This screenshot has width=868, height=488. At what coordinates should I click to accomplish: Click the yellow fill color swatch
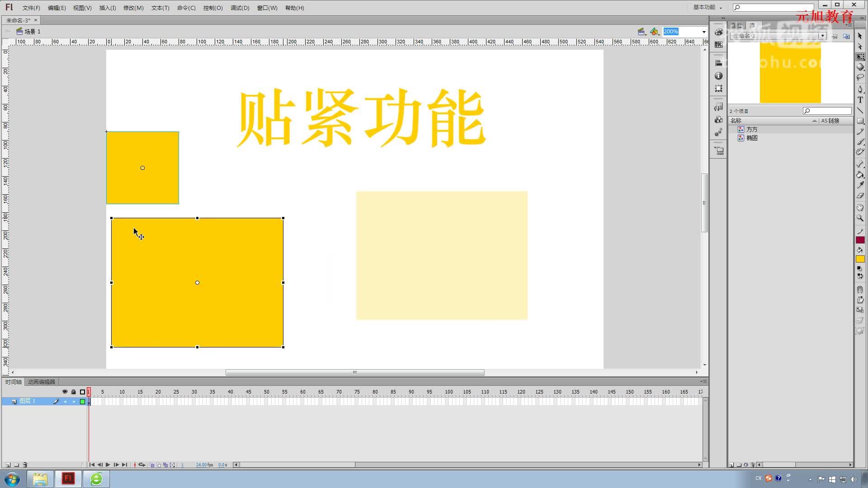point(860,259)
